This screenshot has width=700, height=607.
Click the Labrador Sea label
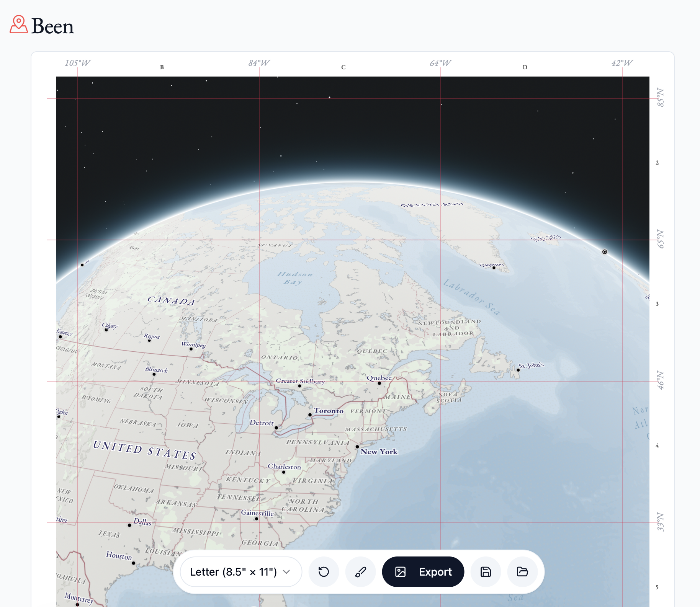471,297
